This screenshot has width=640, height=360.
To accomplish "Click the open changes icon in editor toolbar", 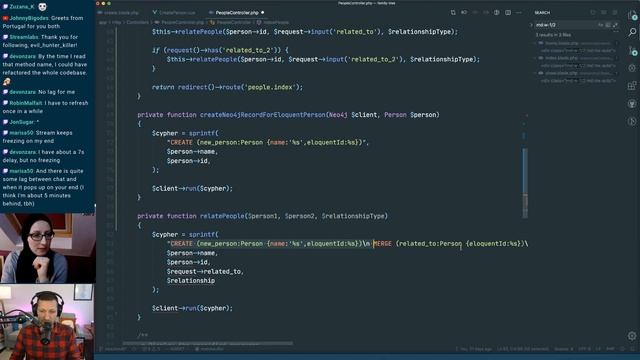I will 453,13.
